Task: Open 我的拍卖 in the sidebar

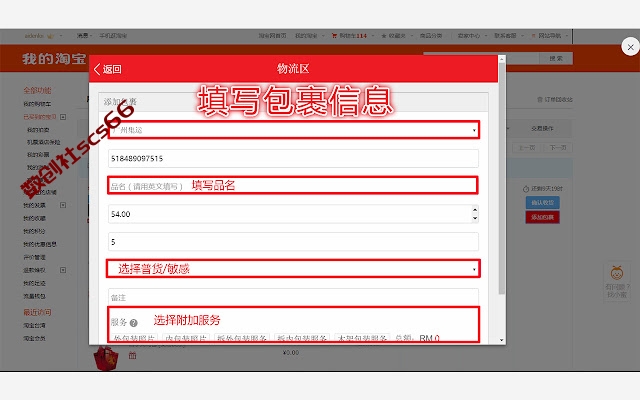Action: point(38,130)
